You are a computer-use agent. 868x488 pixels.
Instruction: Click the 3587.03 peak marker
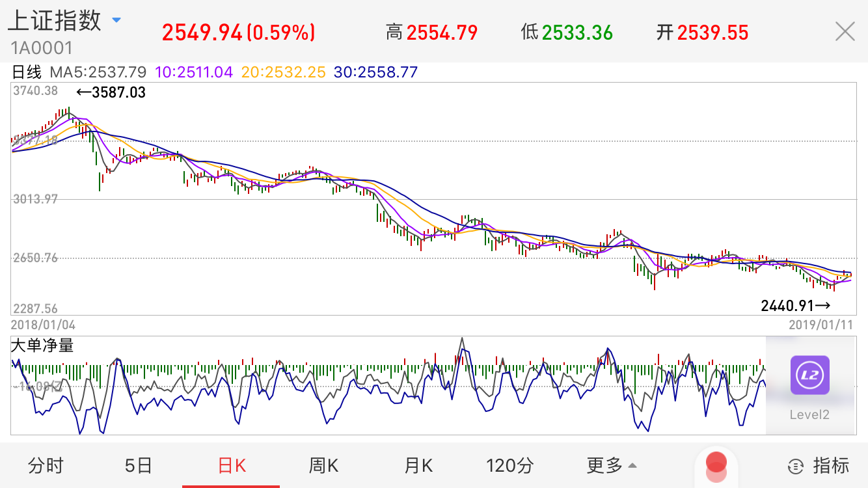click(x=111, y=92)
